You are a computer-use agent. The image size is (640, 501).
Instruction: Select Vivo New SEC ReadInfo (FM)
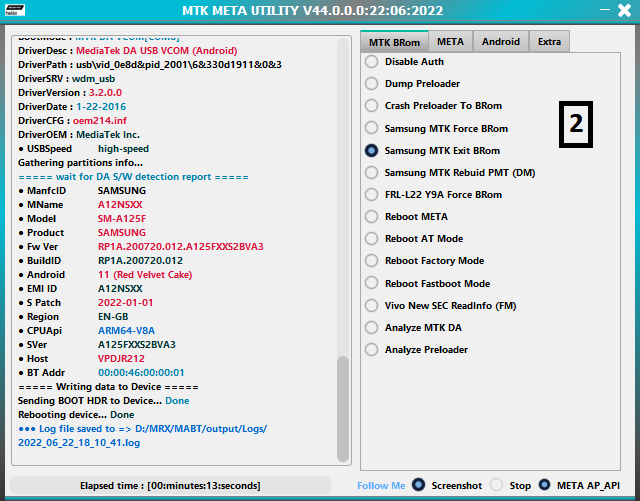click(x=441, y=306)
